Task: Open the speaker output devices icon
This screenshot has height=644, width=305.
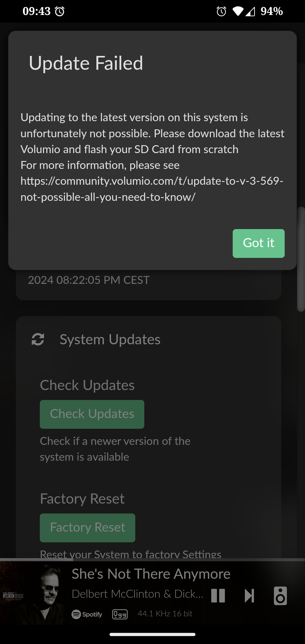Action: coord(280,596)
